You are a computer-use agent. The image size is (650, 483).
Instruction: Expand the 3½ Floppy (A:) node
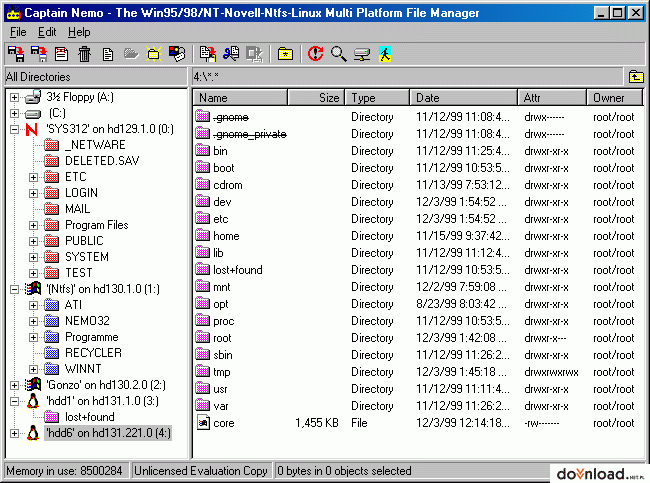[x=15, y=97]
